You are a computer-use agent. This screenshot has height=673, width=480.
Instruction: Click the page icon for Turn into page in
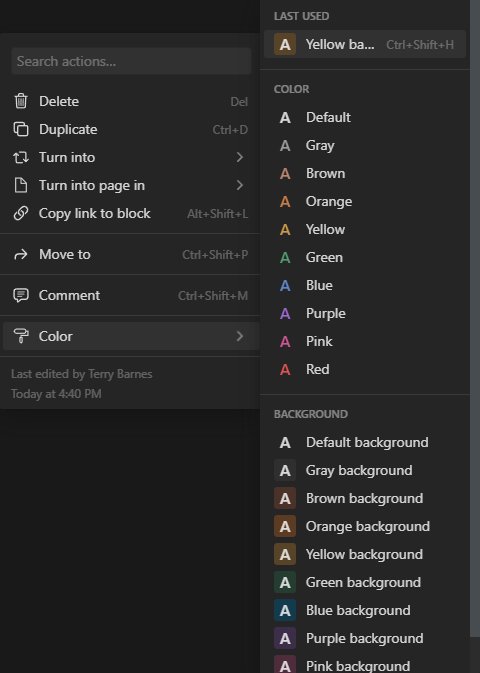21,185
